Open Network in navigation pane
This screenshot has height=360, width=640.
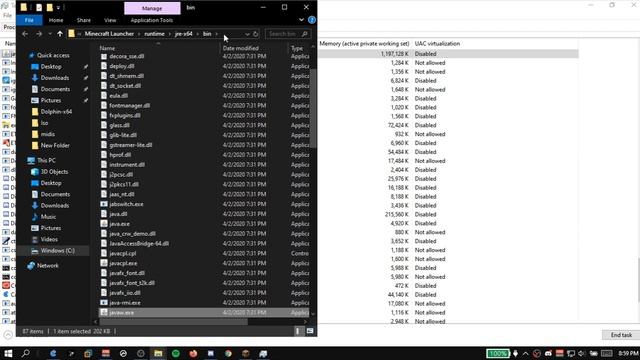(47, 266)
